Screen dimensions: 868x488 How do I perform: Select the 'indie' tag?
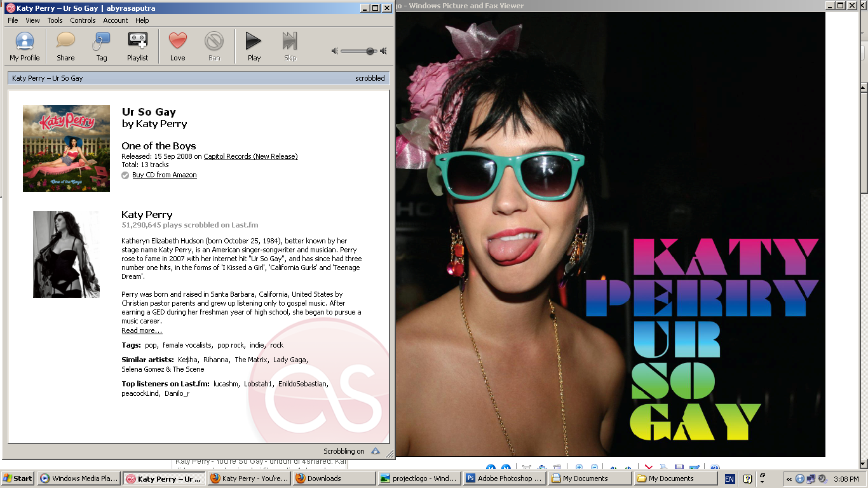(x=257, y=345)
